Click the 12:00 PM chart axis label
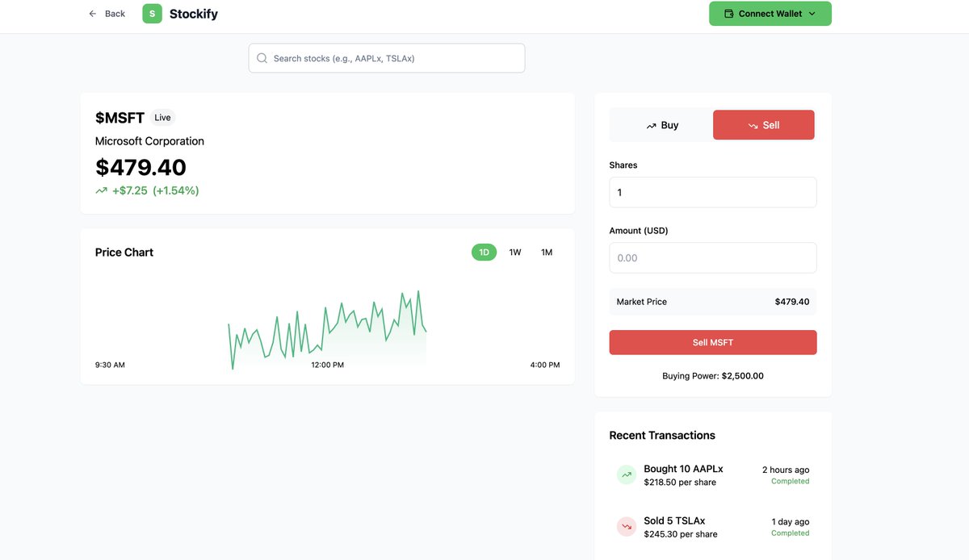Screen dimensions: 969x560 (327, 365)
